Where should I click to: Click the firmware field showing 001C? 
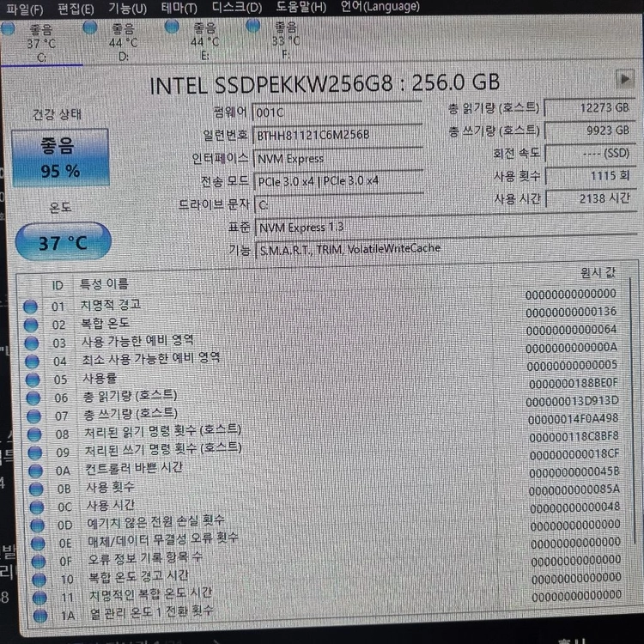point(337,112)
